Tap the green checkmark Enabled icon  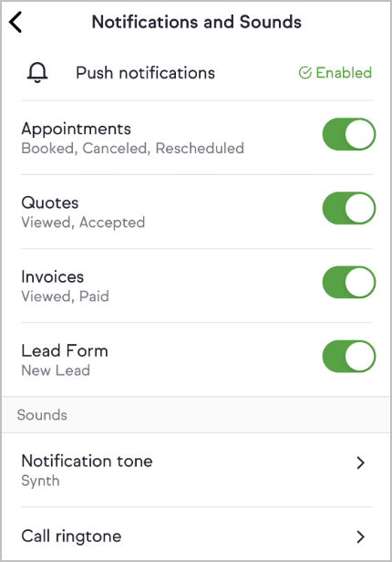click(x=305, y=73)
